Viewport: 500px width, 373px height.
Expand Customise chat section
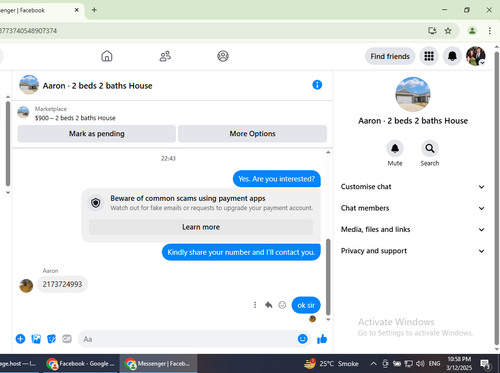413,187
